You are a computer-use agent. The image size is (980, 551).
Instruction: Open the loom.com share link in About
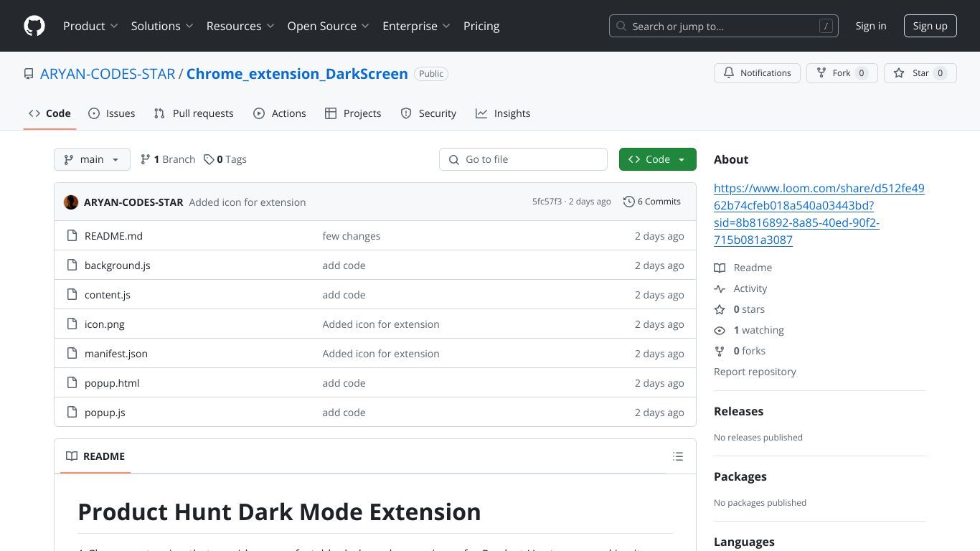[x=819, y=214]
